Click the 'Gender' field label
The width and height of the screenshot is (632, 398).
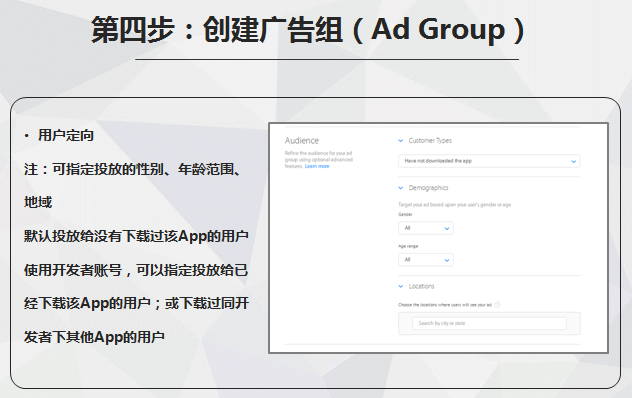(x=405, y=215)
